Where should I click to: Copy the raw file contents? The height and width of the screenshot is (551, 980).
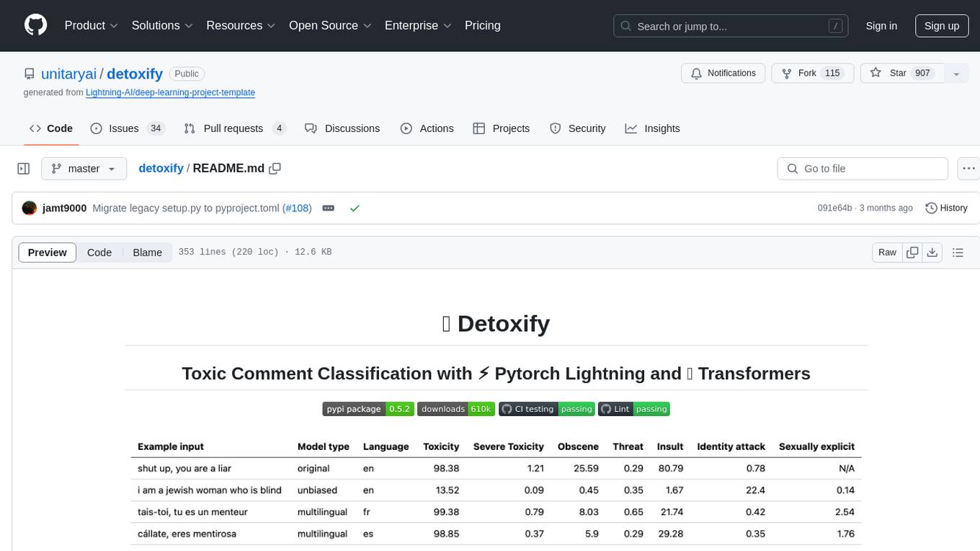click(x=912, y=252)
